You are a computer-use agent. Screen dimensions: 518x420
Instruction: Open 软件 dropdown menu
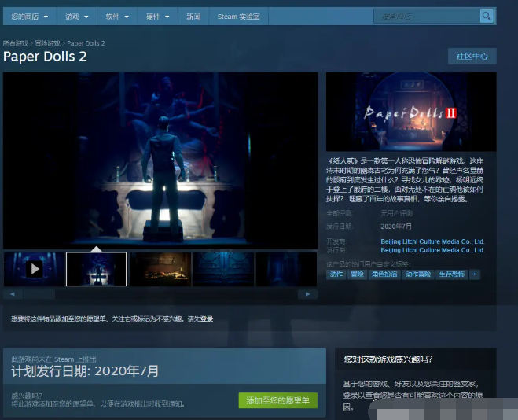(117, 17)
